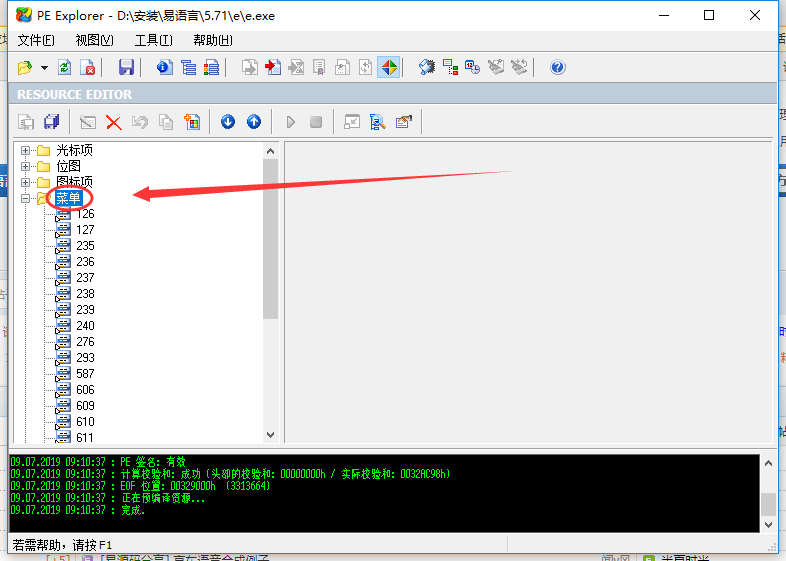786x561 pixels.
Task: Click the colorful Resource Editor toolbar icon
Action: coord(389,68)
